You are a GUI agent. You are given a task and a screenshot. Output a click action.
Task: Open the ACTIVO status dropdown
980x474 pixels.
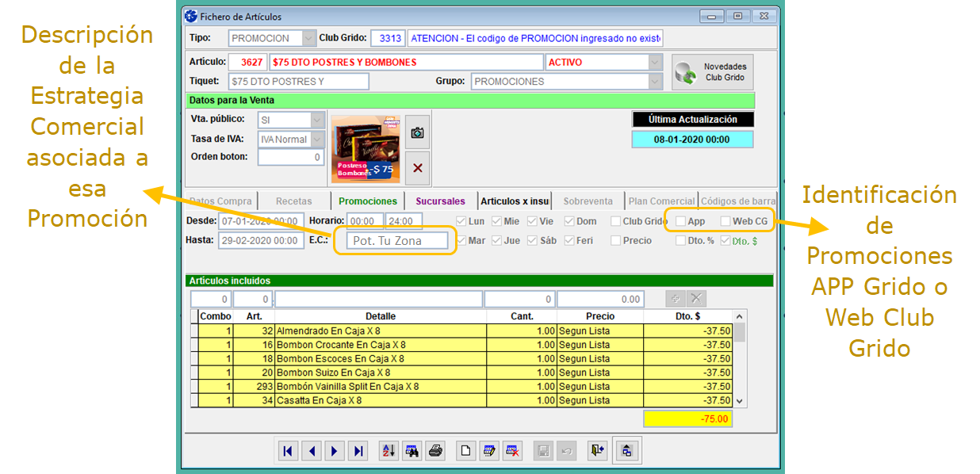655,62
